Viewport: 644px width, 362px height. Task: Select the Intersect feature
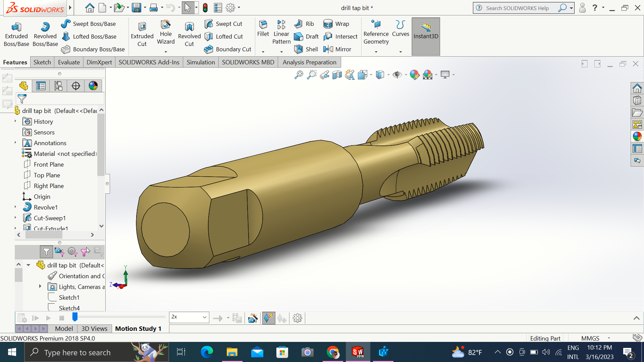(340, 37)
